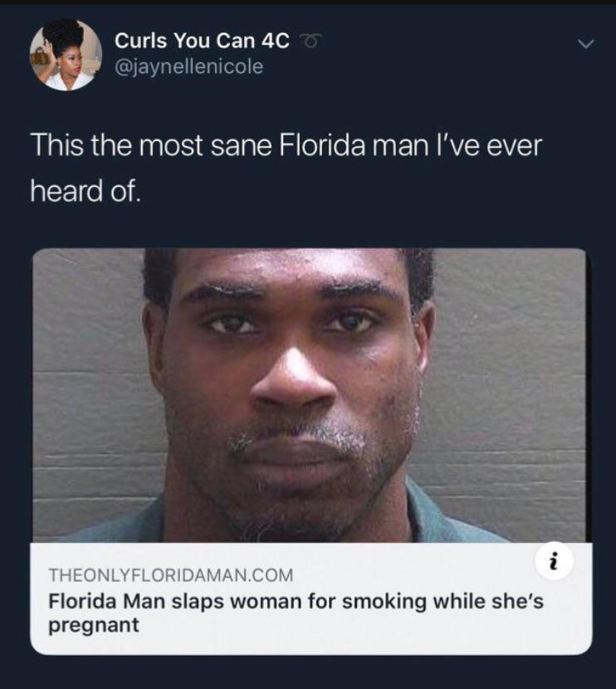The height and width of the screenshot is (689, 616).
Task: Select the display name Curls You Can 4C
Action: coord(202,41)
